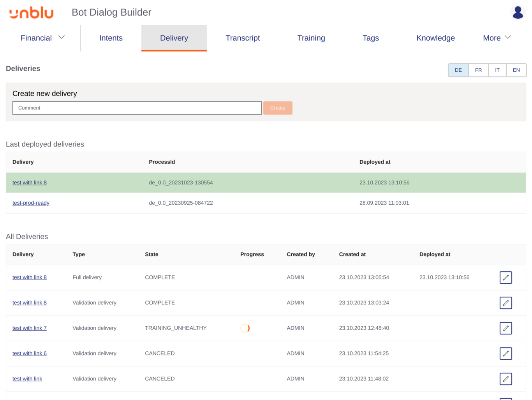This screenshot has height=400, width=532.
Task: Click the Create delivery button
Action: coord(277,108)
